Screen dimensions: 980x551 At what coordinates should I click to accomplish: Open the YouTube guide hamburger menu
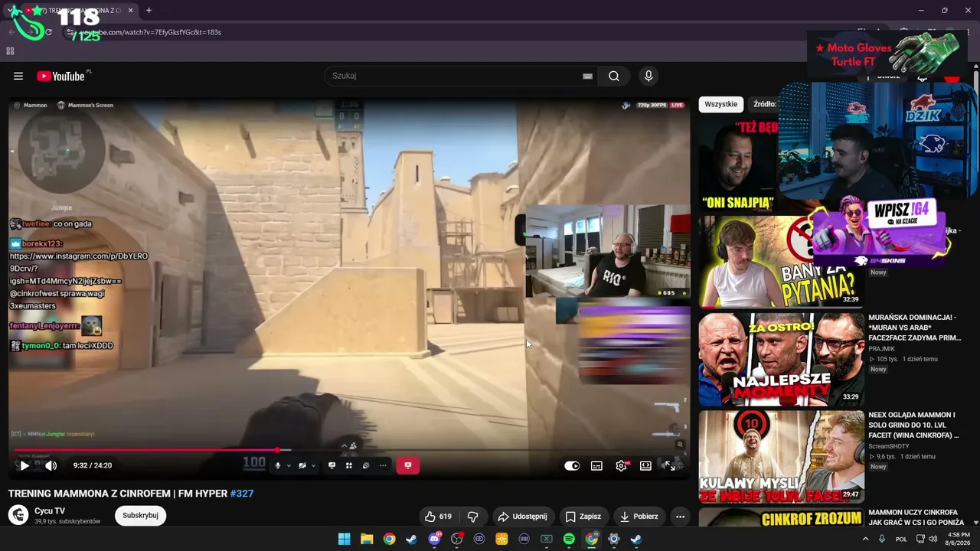coord(18,76)
